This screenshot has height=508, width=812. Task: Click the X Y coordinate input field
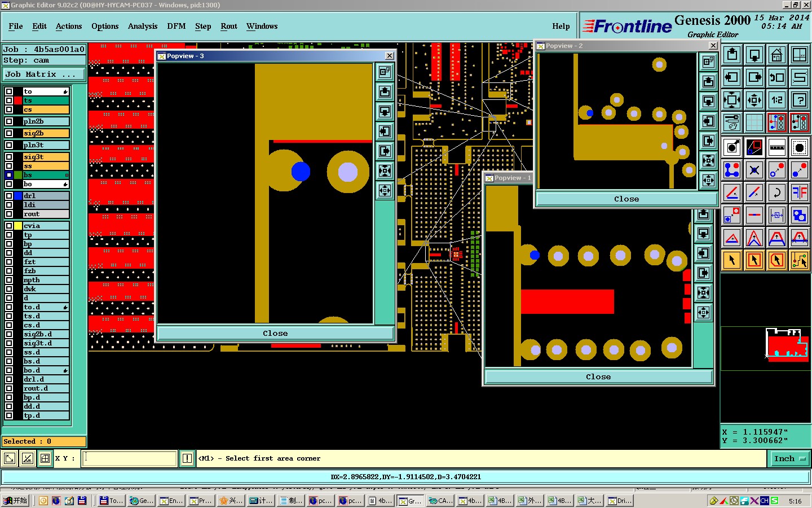(x=130, y=458)
